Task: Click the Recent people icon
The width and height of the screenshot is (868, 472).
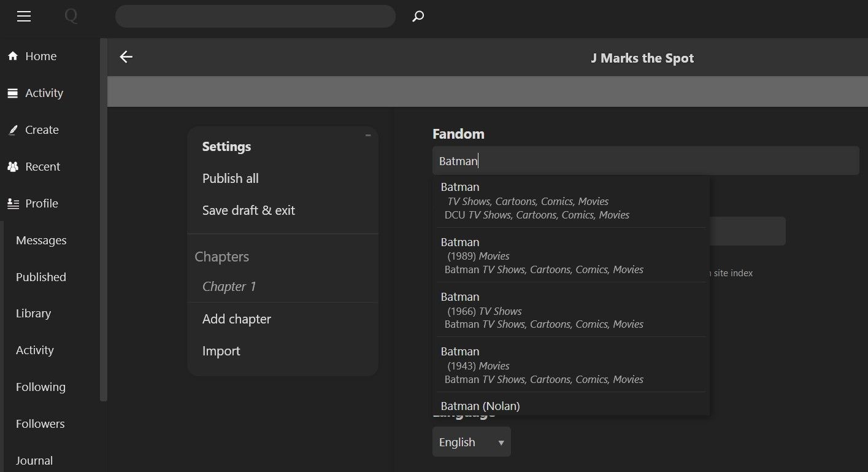Action: click(x=12, y=166)
